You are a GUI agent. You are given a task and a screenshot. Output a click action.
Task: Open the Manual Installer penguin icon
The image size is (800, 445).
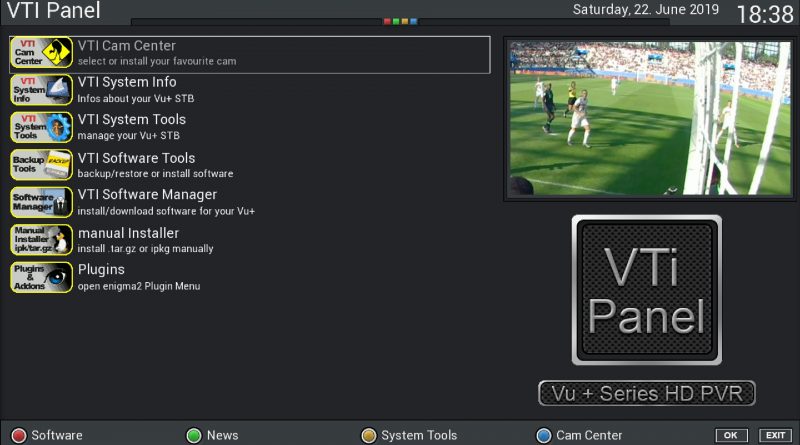click(x=41, y=240)
